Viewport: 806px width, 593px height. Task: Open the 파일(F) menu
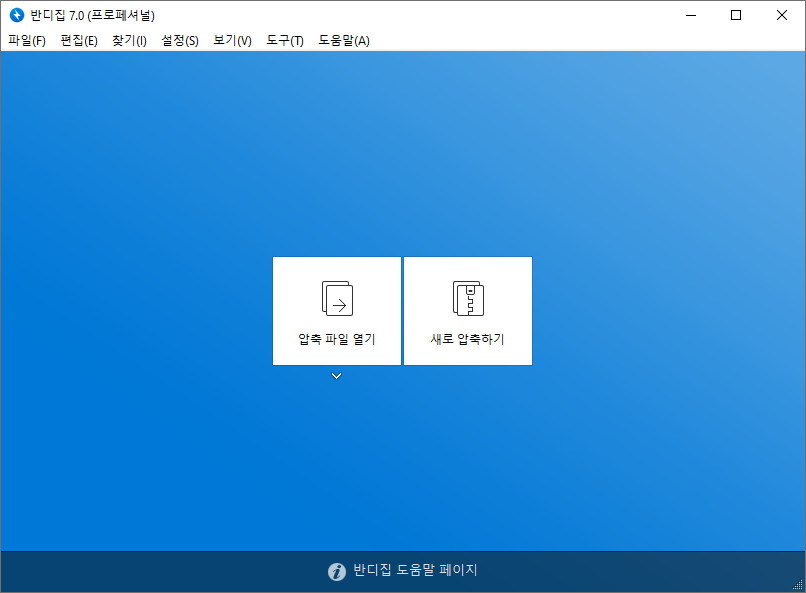tap(27, 41)
